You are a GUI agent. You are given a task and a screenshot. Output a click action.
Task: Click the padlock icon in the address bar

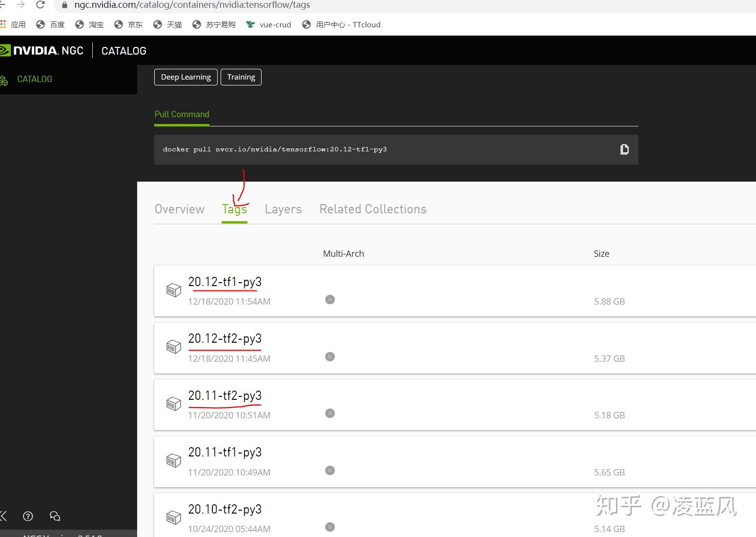(64, 5)
